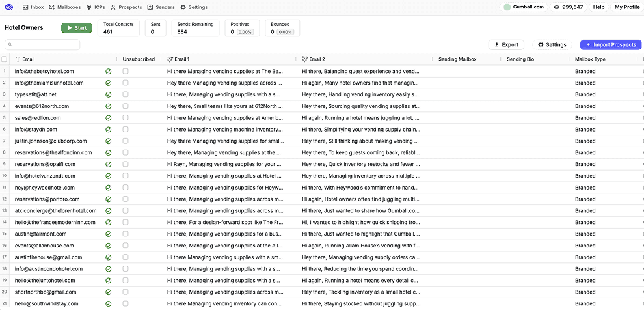Export the prospects list
This screenshot has height=310, width=644.
point(506,44)
